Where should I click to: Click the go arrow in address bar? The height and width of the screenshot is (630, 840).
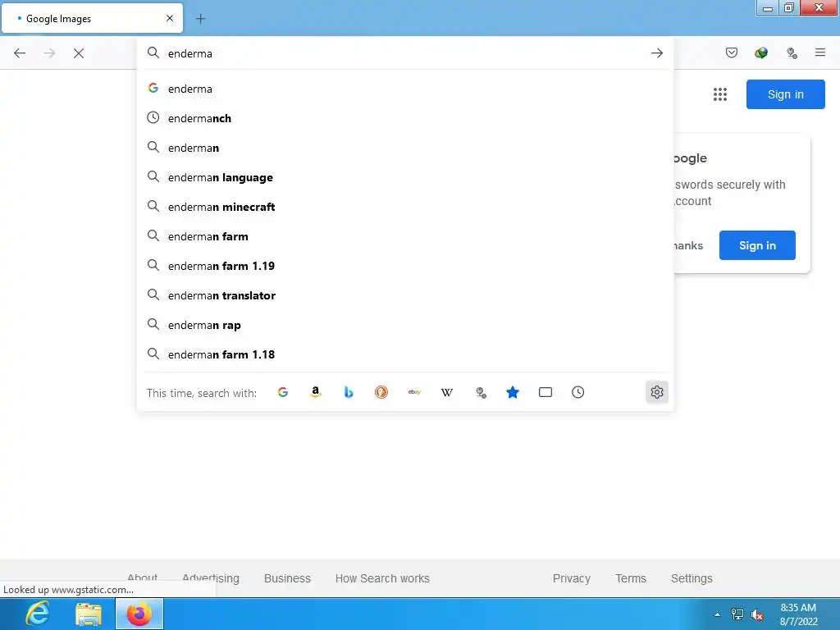pos(657,53)
